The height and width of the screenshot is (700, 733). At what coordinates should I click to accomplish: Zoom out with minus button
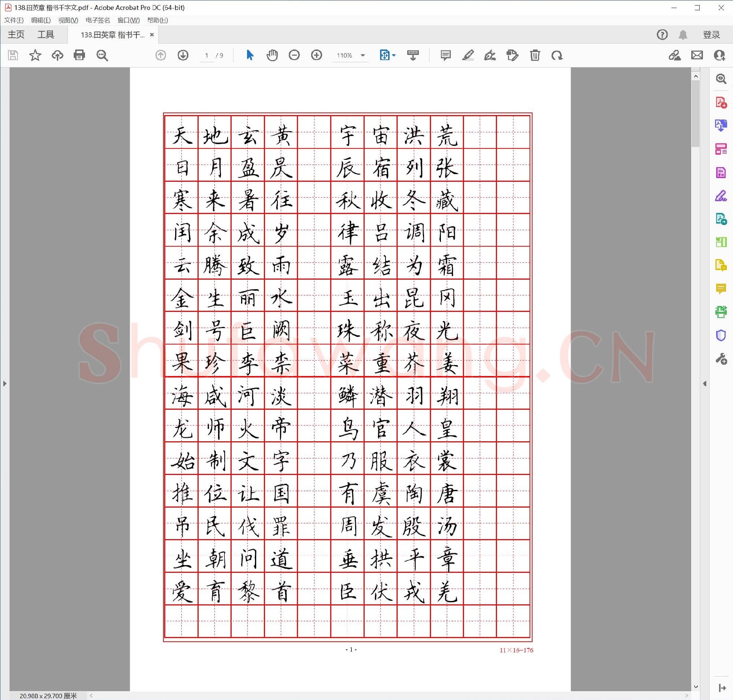click(x=294, y=55)
